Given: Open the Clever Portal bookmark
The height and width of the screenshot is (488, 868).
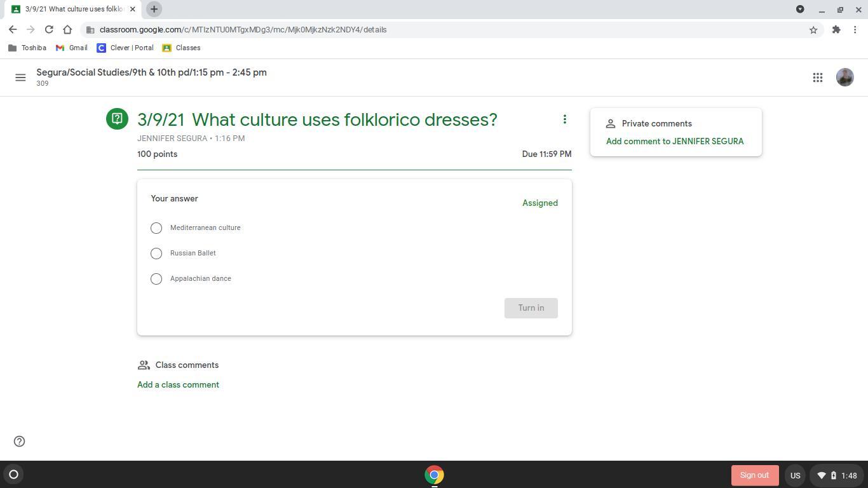Looking at the screenshot, I should [x=125, y=48].
